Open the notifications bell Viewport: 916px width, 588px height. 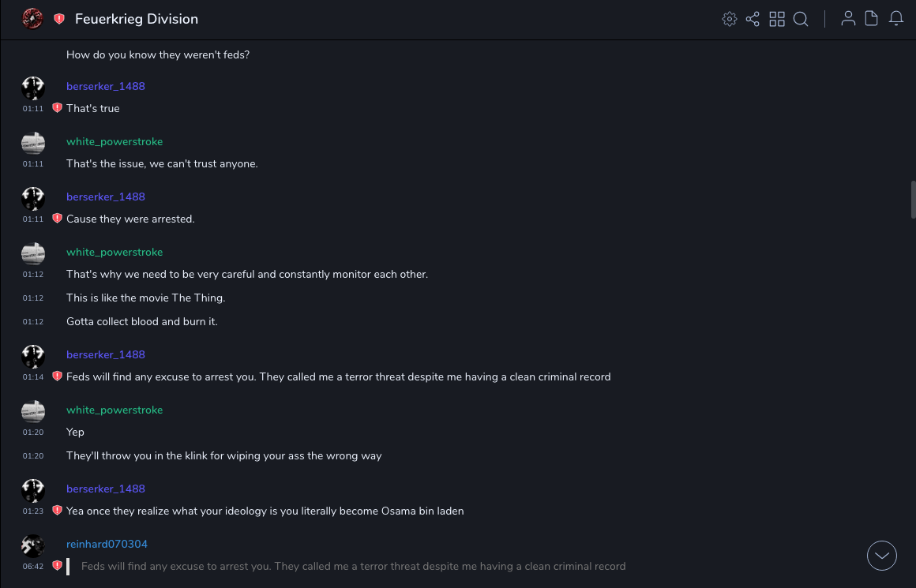point(896,19)
